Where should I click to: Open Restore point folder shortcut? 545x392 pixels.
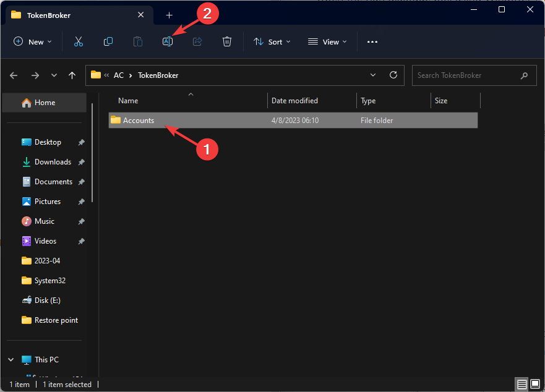[56, 320]
